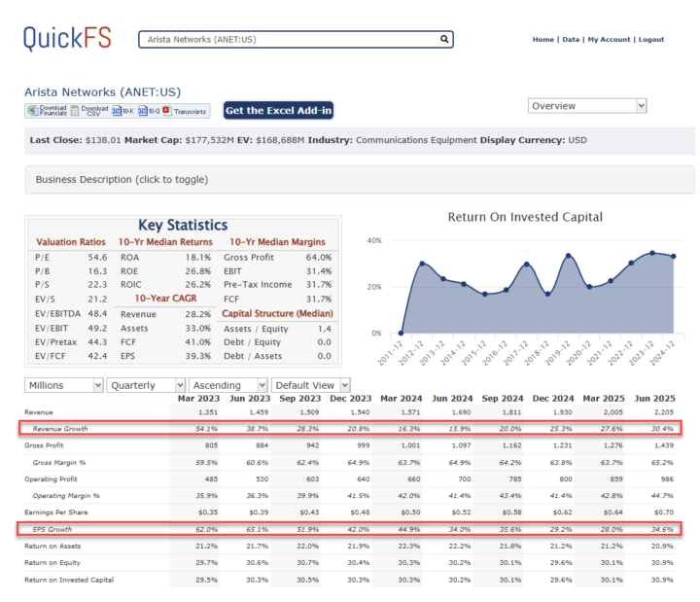The image size is (700, 602).
Task: Open the Millions units dropdown
Action: pos(64,385)
